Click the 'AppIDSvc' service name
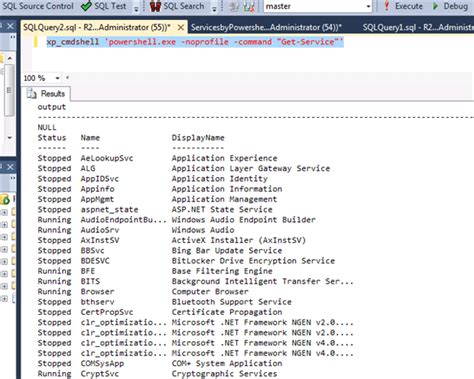The height and width of the screenshot is (379, 474). 99,179
